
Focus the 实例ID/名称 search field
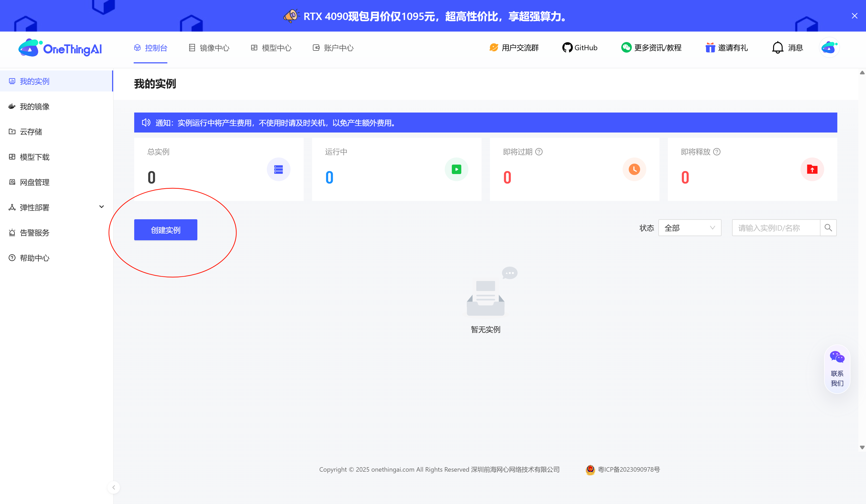(776, 228)
